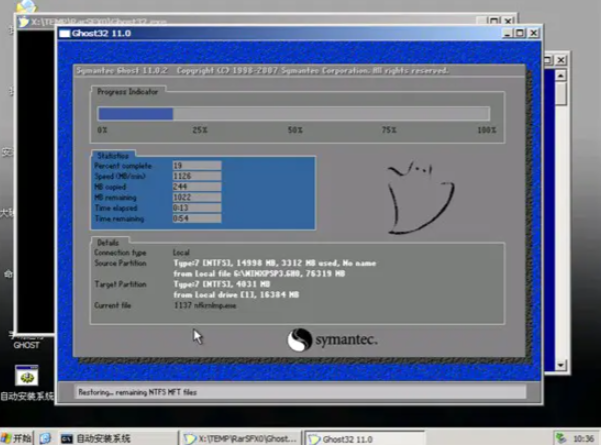Image resolution: width=601 pixels, height=445 pixels.
Task: Switch to the X:\TEMP\RarSFX0 taskbar window
Action: (240, 438)
